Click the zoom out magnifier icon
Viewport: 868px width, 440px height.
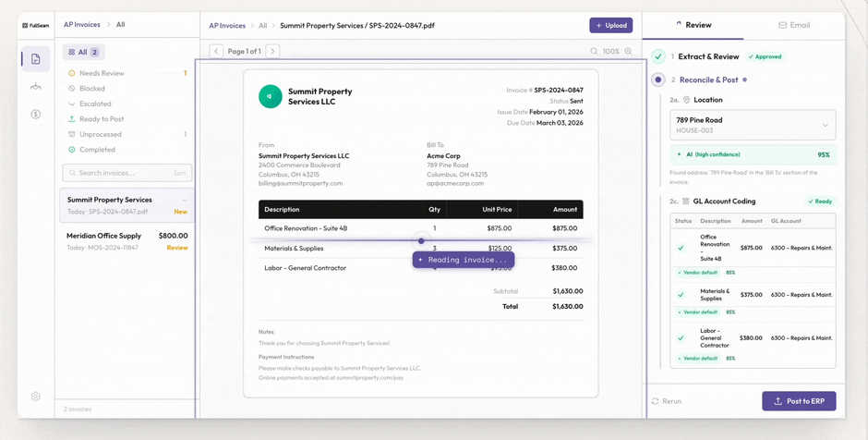pos(594,51)
